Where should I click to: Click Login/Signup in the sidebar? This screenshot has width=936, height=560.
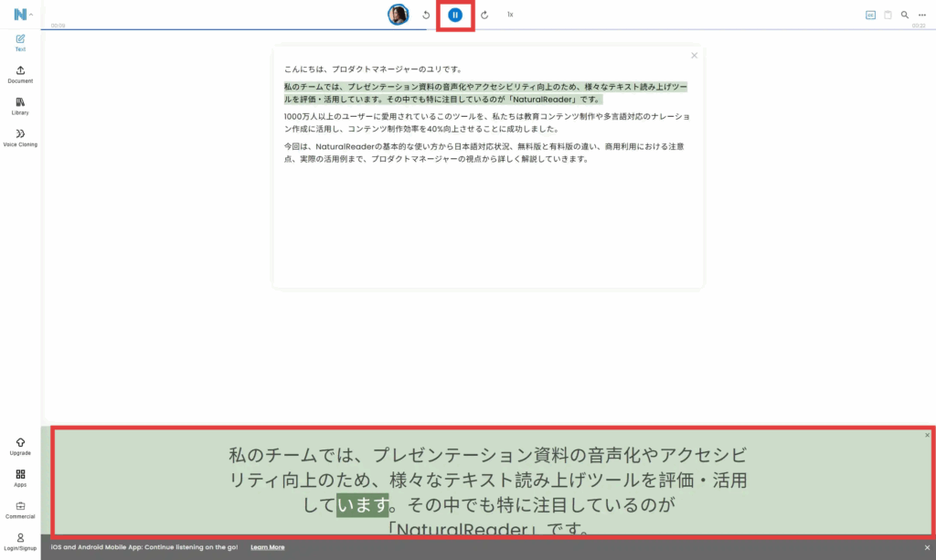pyautogui.click(x=20, y=542)
